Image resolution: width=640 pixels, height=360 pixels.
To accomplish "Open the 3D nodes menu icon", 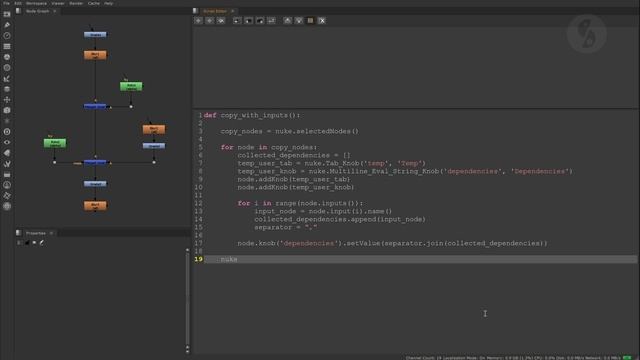I will [7, 110].
